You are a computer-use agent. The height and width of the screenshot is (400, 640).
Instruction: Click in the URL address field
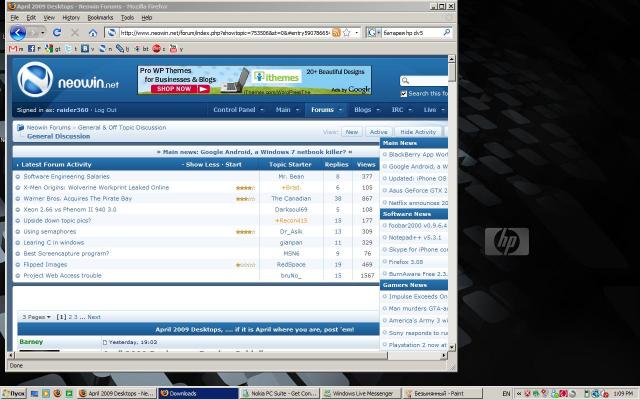click(x=224, y=33)
